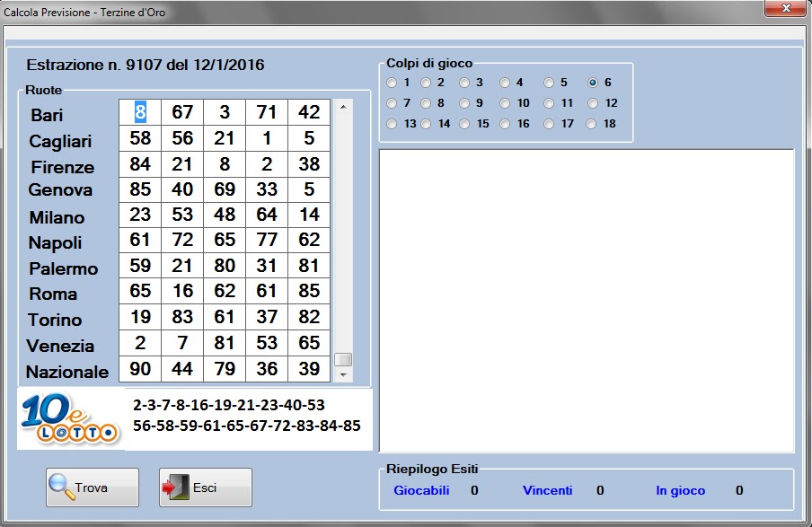Click the Giocabili label in Riepilogo Esiti
812x527 pixels.
click(421, 490)
